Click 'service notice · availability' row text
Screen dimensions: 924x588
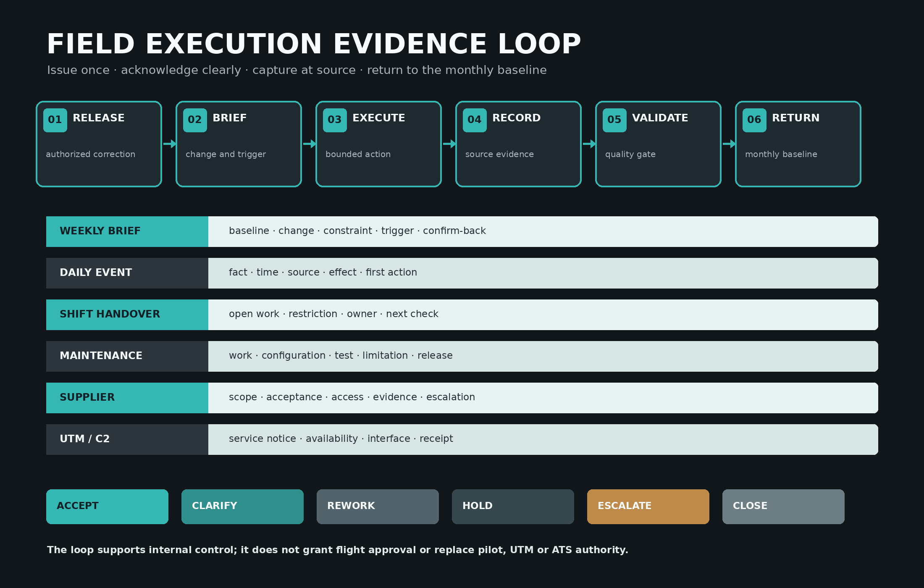[x=341, y=439]
